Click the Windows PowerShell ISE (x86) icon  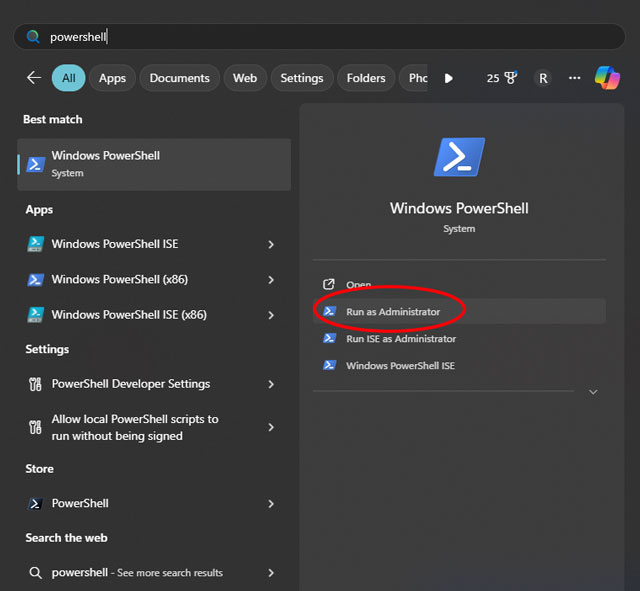[36, 315]
